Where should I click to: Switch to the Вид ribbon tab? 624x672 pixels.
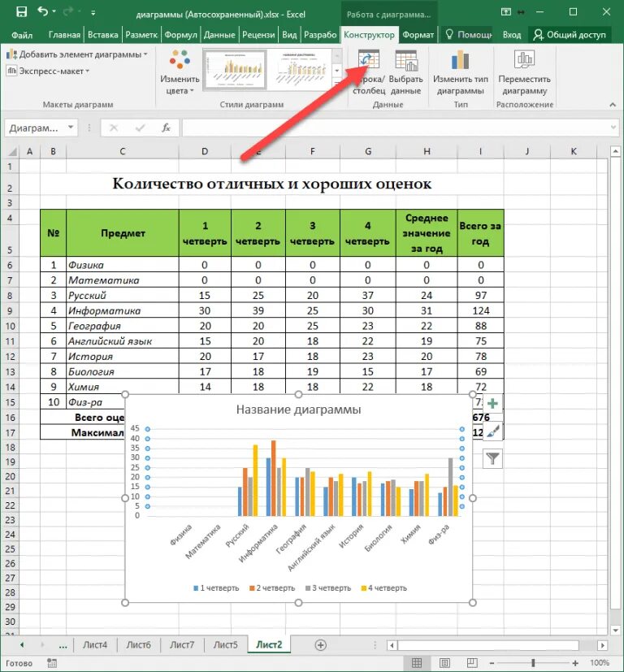289,35
